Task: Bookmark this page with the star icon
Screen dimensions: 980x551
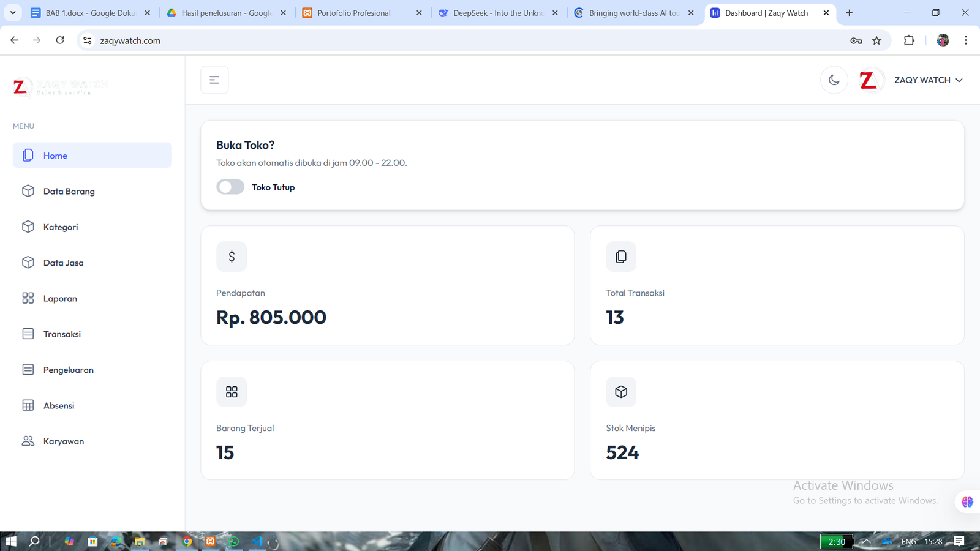Action: click(x=876, y=40)
